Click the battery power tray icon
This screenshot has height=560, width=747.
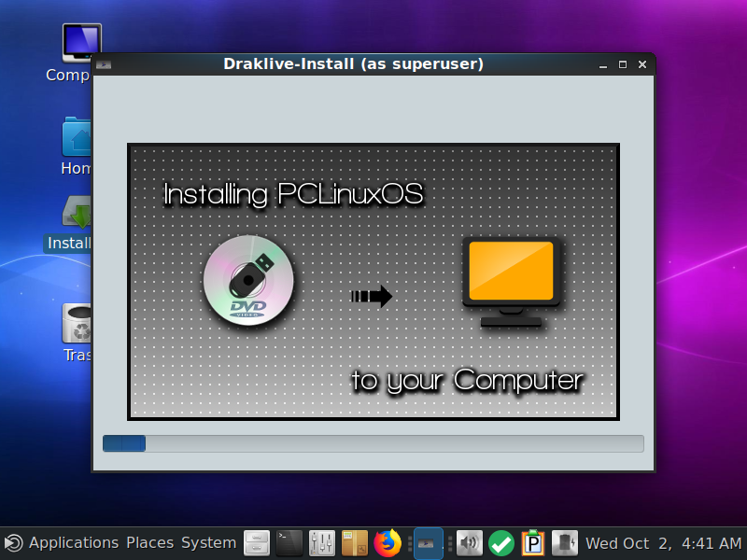pos(565,543)
